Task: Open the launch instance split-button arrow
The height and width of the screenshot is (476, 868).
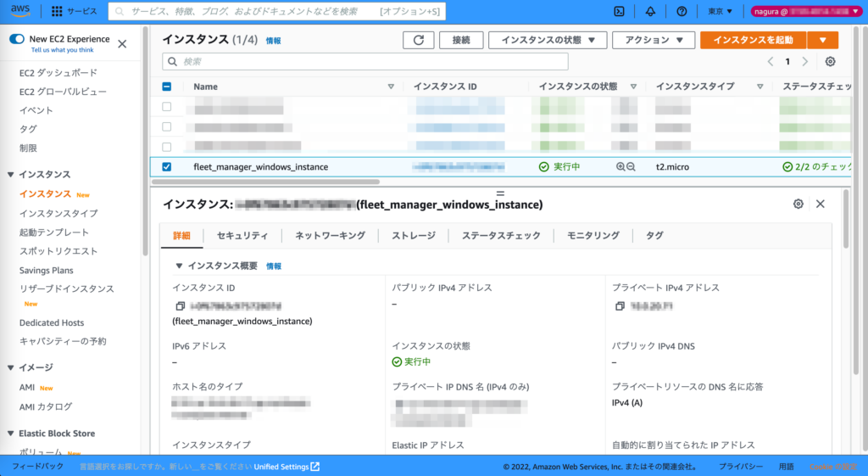Action: click(822, 40)
